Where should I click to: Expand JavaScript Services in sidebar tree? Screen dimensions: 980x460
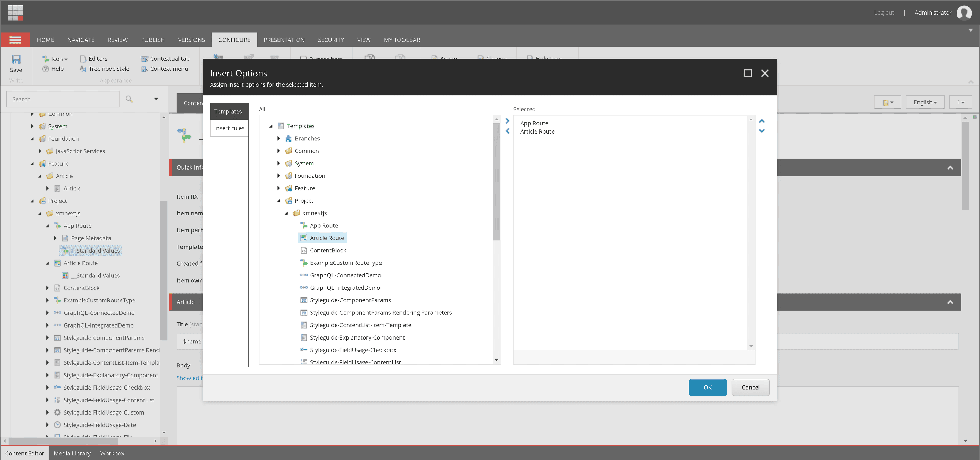(40, 151)
